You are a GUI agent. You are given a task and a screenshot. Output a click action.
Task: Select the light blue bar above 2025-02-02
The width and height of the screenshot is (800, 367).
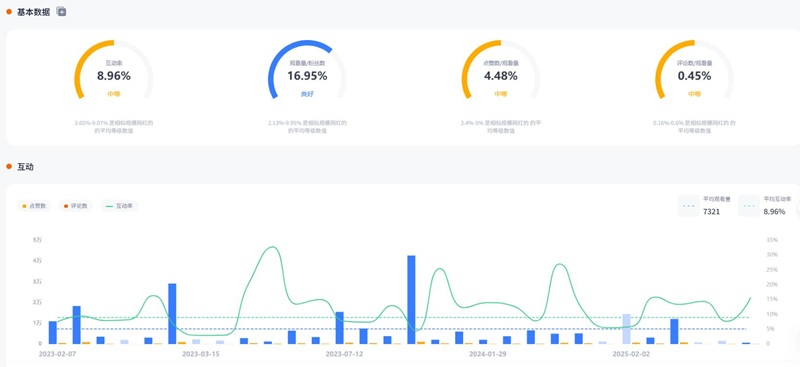pos(626,329)
